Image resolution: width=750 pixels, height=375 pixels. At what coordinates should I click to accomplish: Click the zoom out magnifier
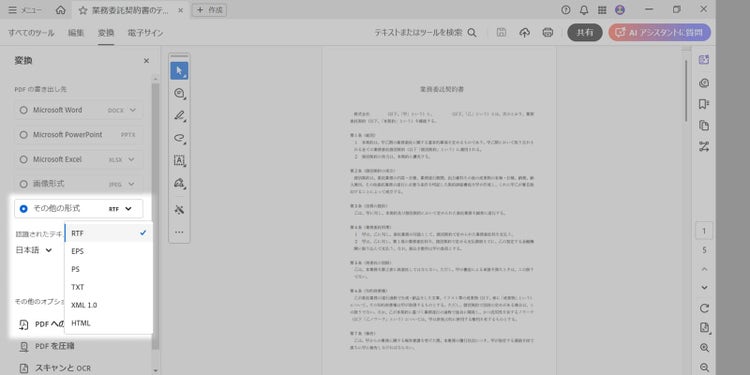pyautogui.click(x=704, y=367)
